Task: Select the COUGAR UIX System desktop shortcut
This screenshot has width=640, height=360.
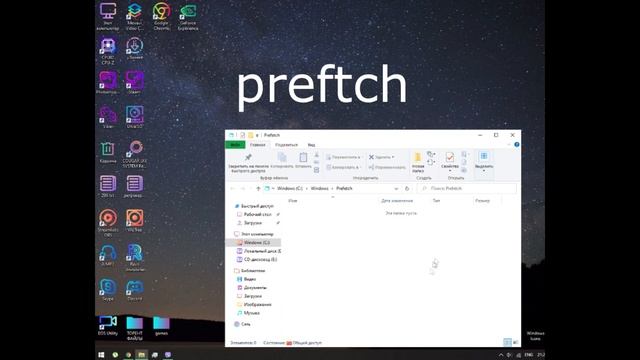Action: tap(134, 154)
